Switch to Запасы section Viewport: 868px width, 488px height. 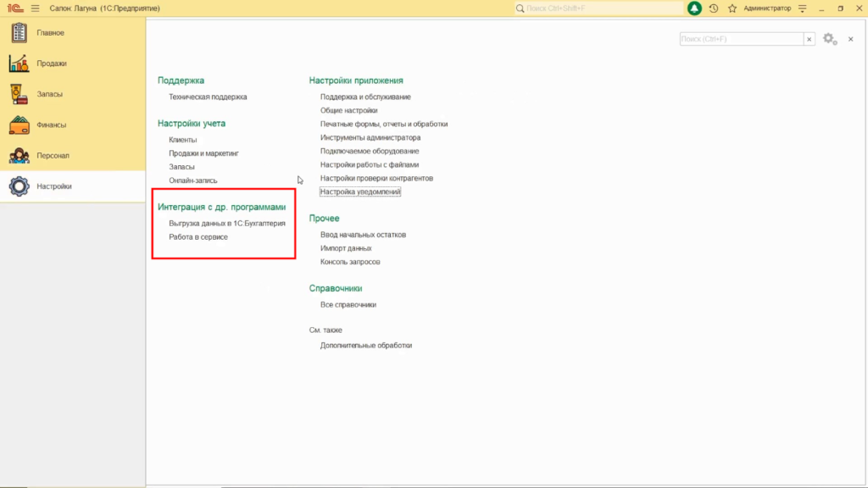[73, 94]
